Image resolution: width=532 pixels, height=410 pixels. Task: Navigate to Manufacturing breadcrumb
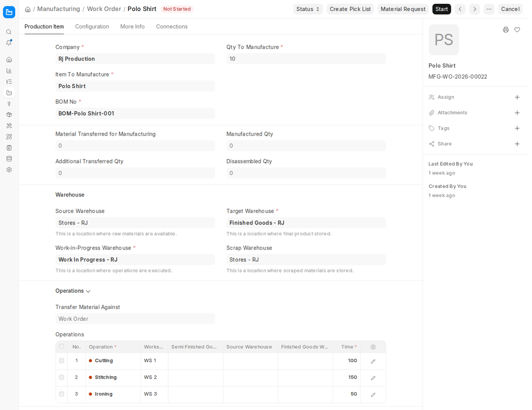pos(59,9)
